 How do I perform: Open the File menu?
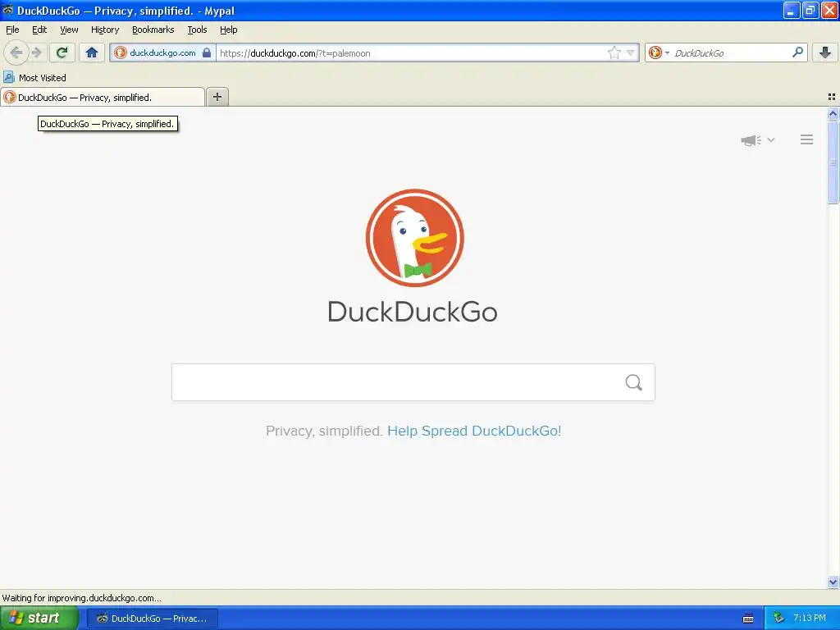click(12, 30)
